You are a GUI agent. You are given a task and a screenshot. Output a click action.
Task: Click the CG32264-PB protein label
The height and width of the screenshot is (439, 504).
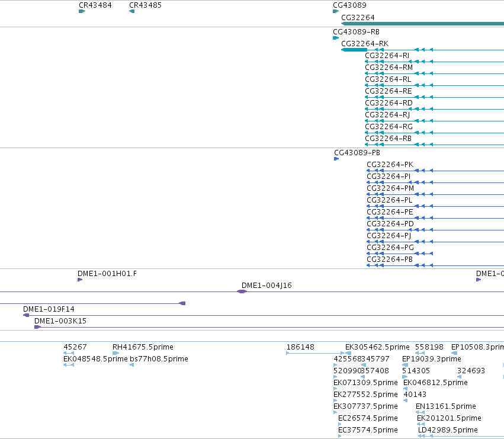(x=390, y=259)
